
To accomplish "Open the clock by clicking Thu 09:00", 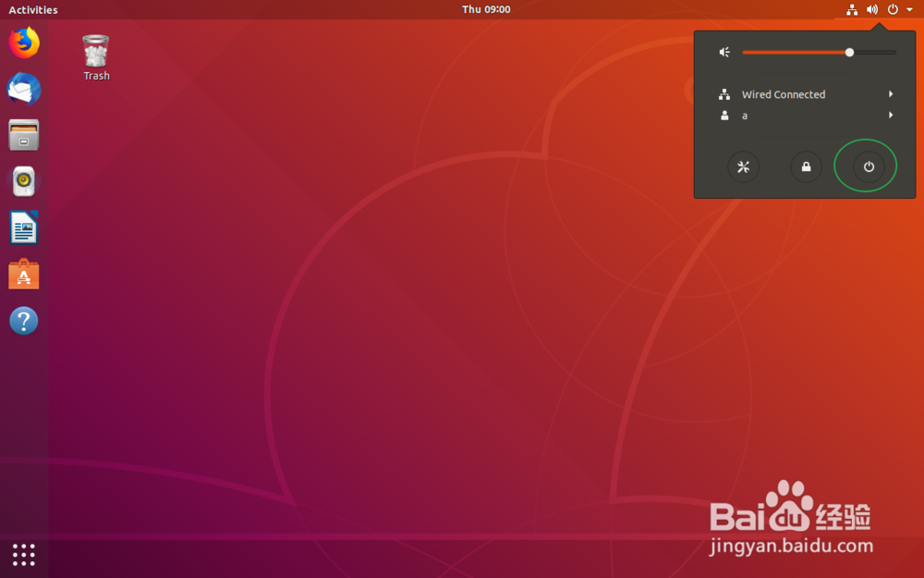I will [x=486, y=9].
